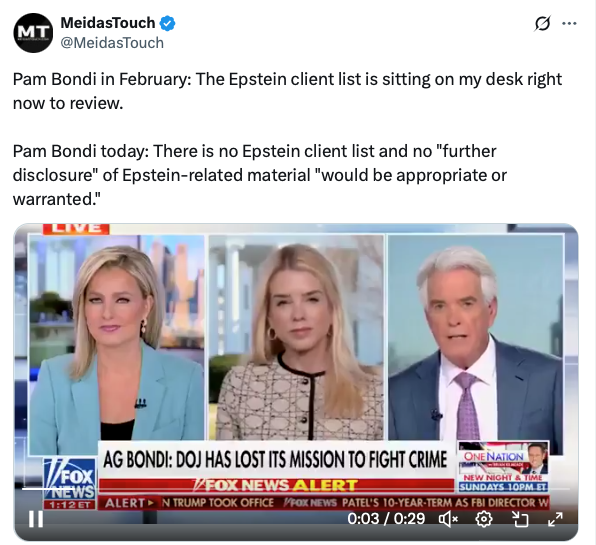Click the blue verified badge
The width and height of the screenshot is (596, 545).
coord(167,24)
